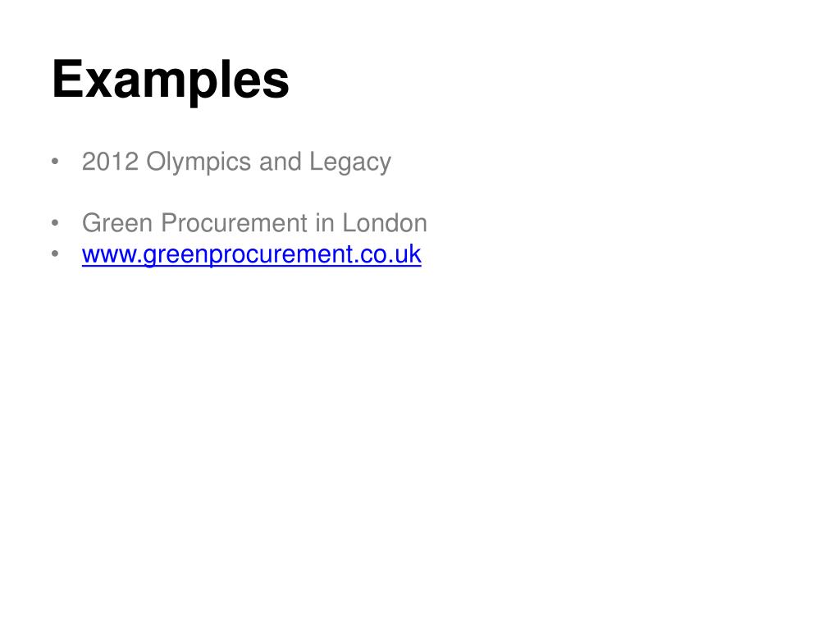Click the word "in" before "London"
The height and width of the screenshot is (630, 840).
(x=326, y=223)
